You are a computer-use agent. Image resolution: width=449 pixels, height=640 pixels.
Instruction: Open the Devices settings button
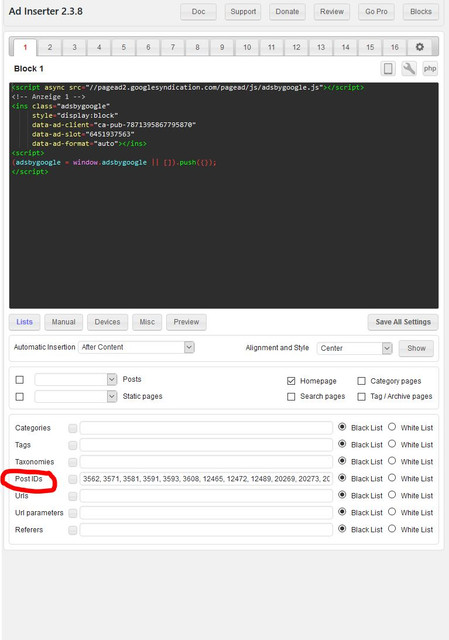[107, 322]
